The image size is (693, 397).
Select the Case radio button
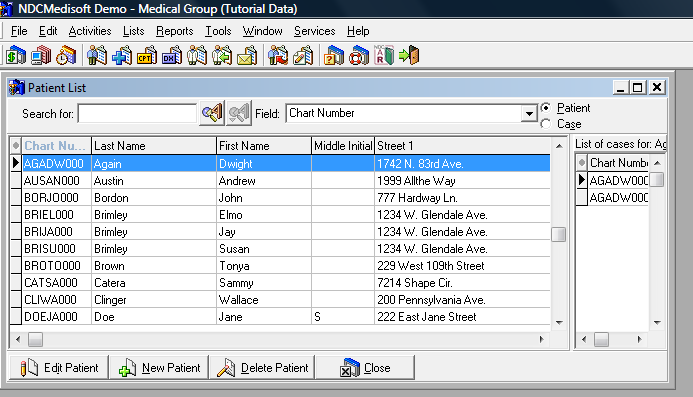pyautogui.click(x=546, y=124)
